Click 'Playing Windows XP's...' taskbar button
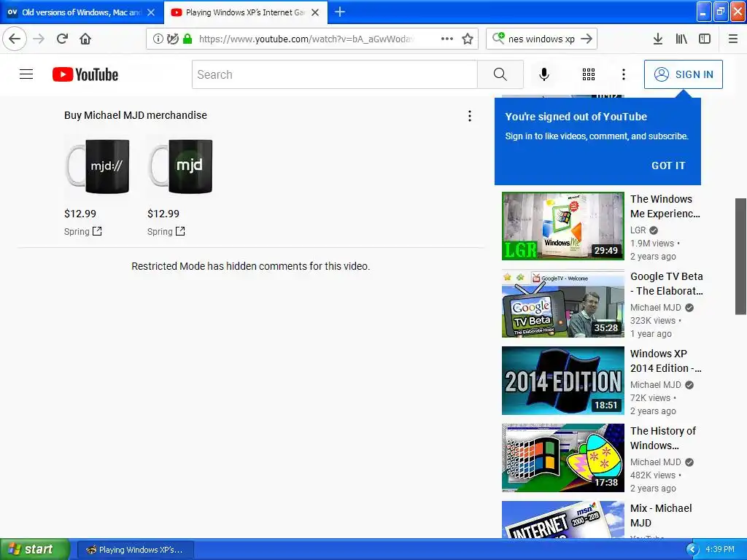Screen dimensions: 747x560 click(x=135, y=550)
